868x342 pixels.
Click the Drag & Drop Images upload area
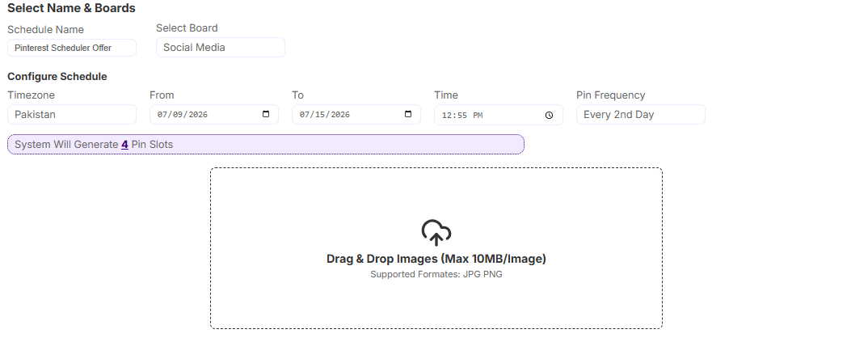[436, 248]
